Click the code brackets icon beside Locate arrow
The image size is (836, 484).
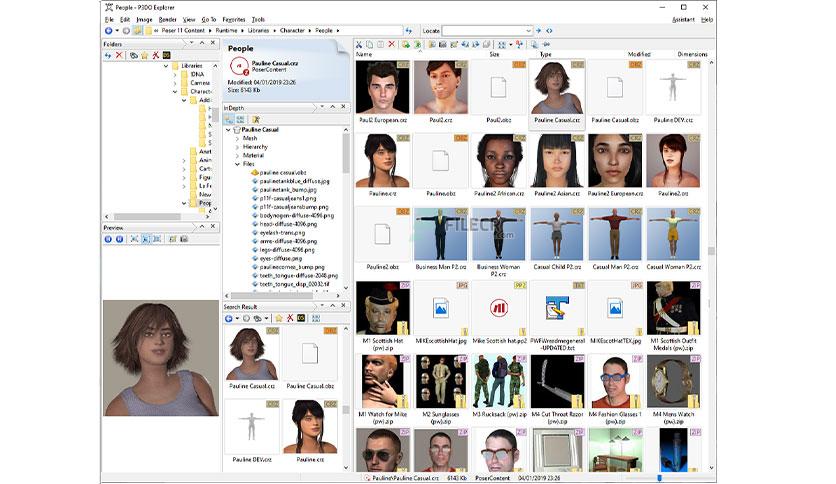(x=549, y=30)
